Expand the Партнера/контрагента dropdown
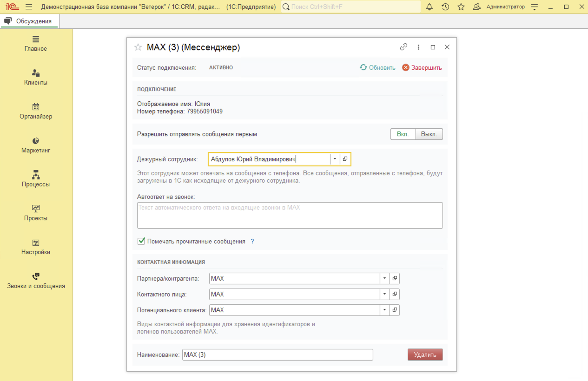The width and height of the screenshot is (588, 381). pos(385,278)
